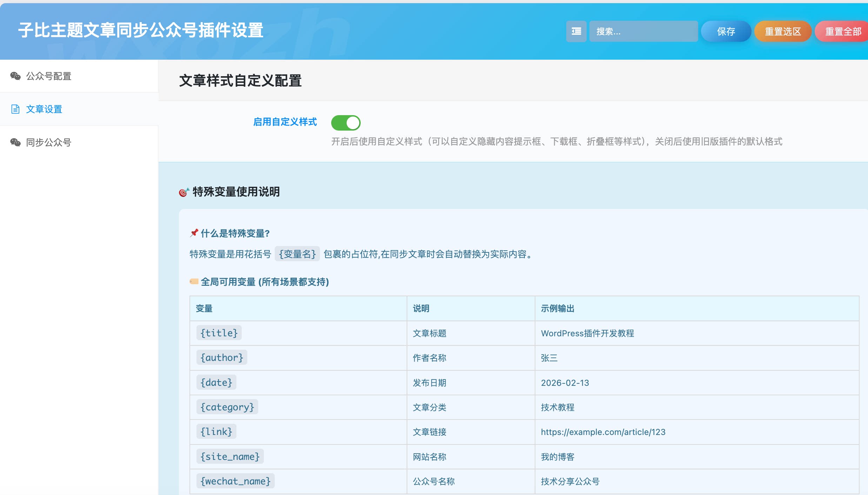Screen dimensions: 868x495
Task: Click the {link} variable code
Action: coord(216,431)
